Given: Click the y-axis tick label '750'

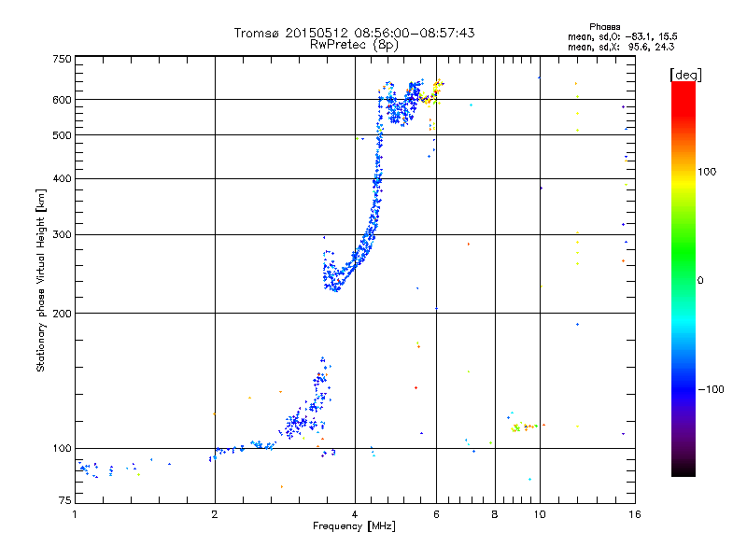Looking at the screenshot, I should pyautogui.click(x=63, y=59).
